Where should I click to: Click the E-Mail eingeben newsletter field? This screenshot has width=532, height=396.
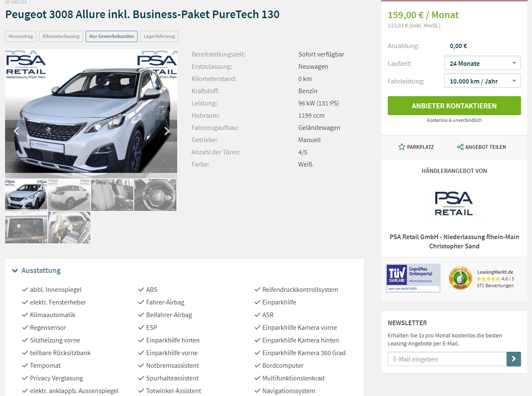(447, 359)
